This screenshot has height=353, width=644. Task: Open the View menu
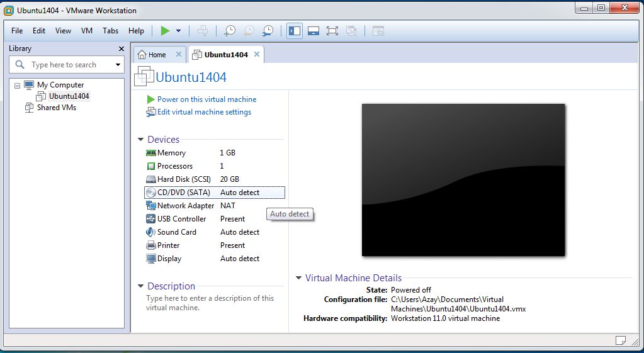(x=63, y=31)
